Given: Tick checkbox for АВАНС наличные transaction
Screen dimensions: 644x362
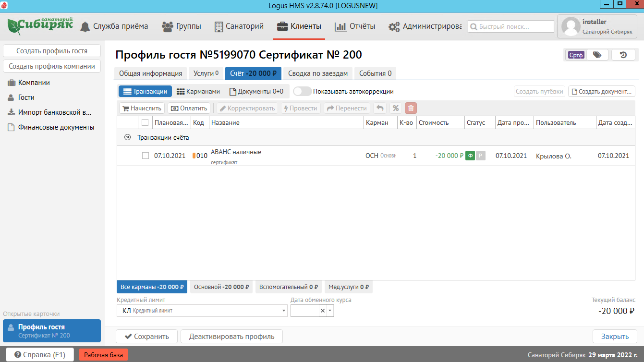Looking at the screenshot, I should [x=145, y=156].
